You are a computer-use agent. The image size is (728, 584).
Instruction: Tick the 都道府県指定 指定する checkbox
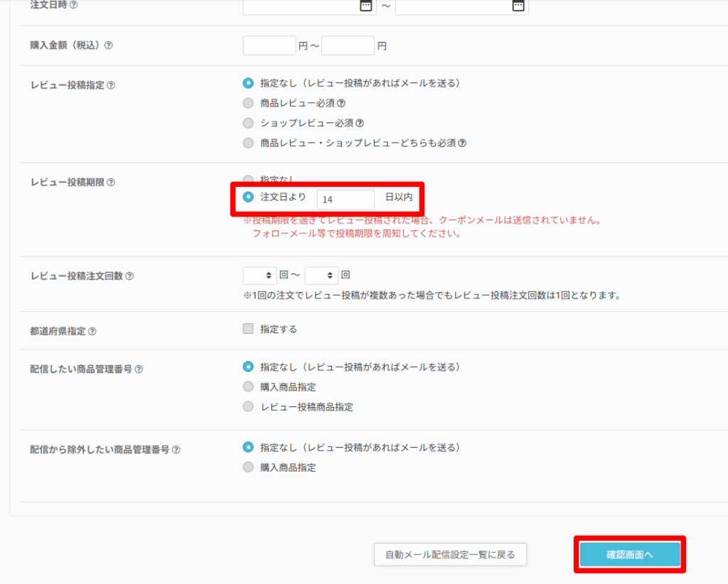[248, 329]
